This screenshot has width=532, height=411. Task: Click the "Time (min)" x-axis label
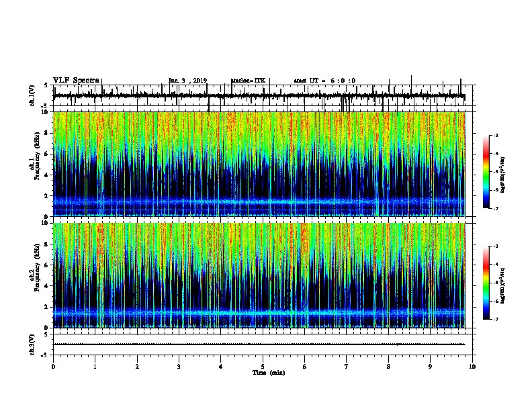(269, 373)
